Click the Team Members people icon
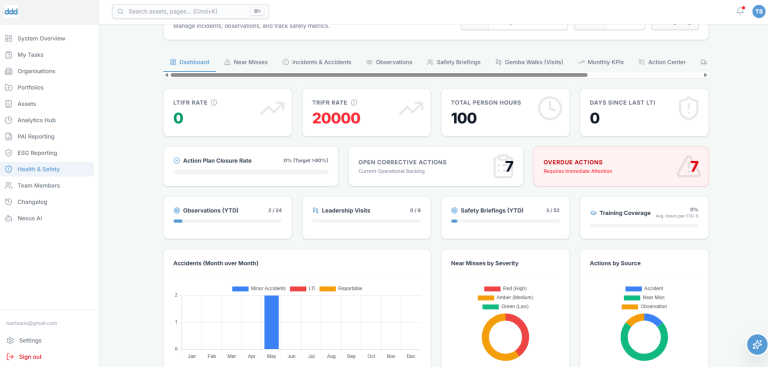Viewport: 768px width, 367px height. click(8, 186)
